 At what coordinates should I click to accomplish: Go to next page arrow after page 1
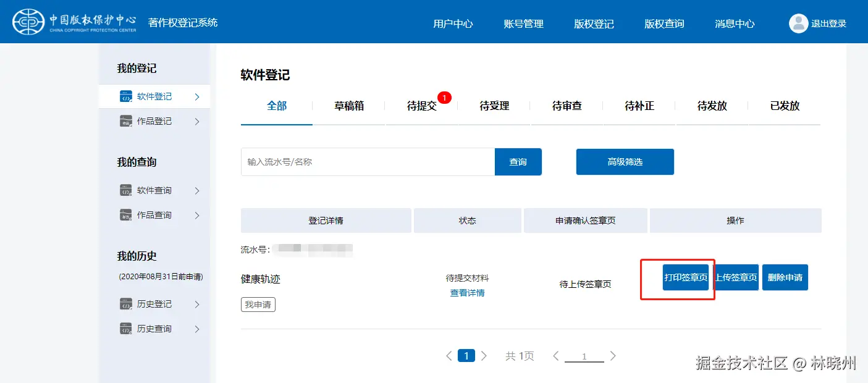[484, 356]
